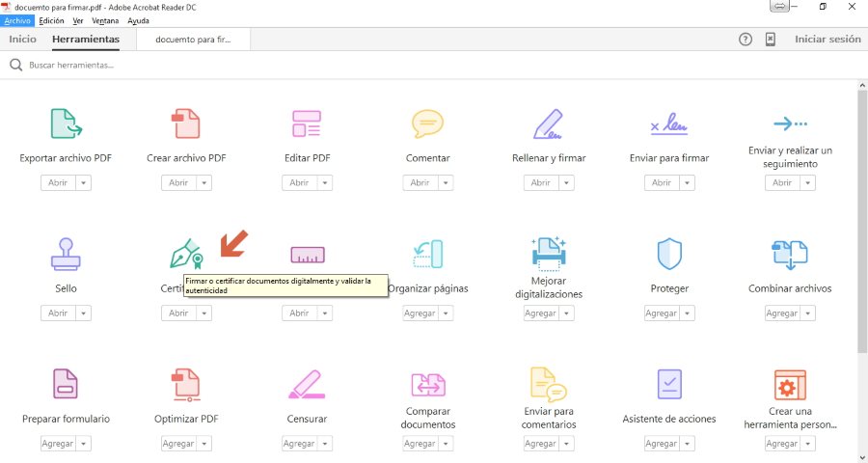Open dropdown arrow under Rellenar y firmar
This screenshot has width=868, height=463.
pos(566,182)
